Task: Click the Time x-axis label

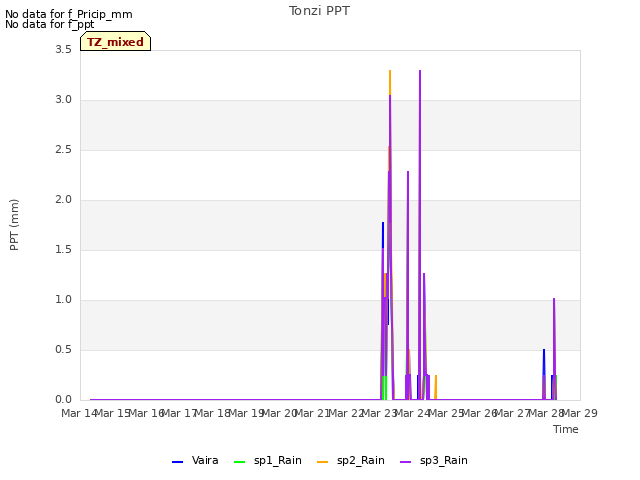Action: [566, 429]
